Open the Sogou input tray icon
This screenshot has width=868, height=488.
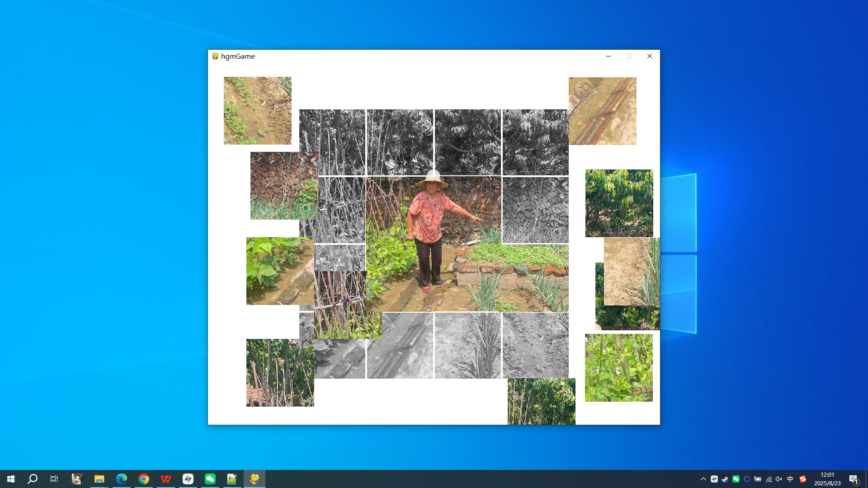tap(803, 479)
